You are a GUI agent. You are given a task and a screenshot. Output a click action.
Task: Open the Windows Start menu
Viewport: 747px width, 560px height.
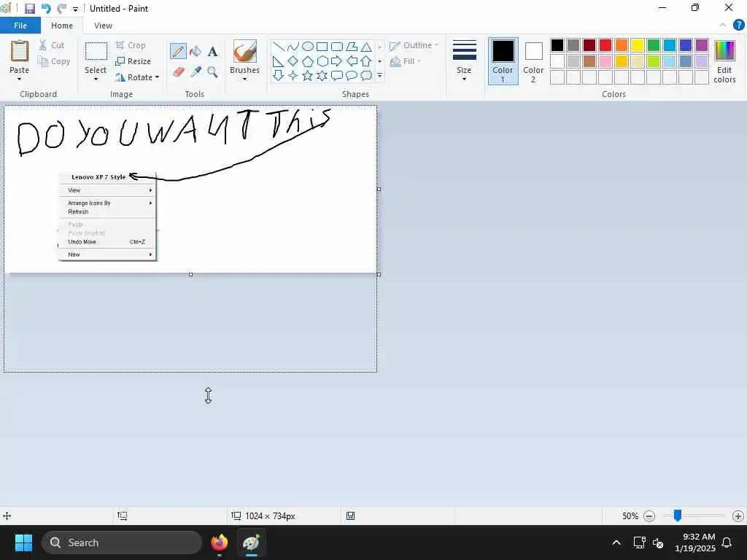pos(23,542)
